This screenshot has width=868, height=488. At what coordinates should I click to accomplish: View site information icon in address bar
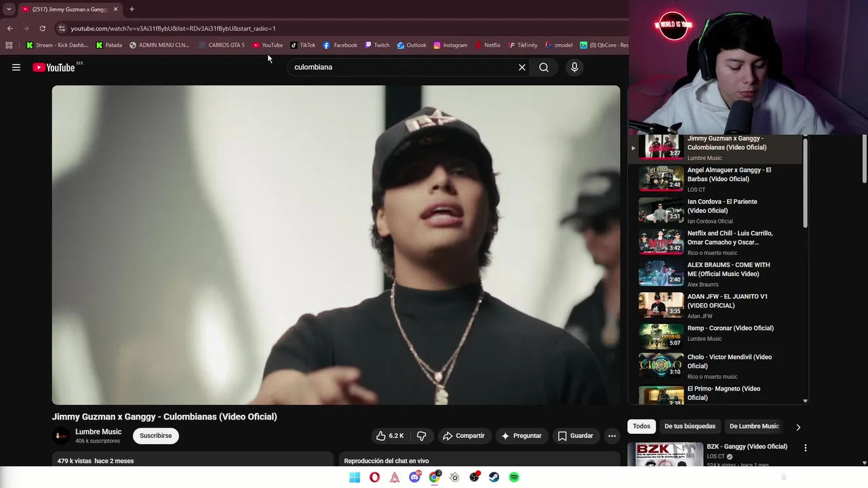click(62, 28)
